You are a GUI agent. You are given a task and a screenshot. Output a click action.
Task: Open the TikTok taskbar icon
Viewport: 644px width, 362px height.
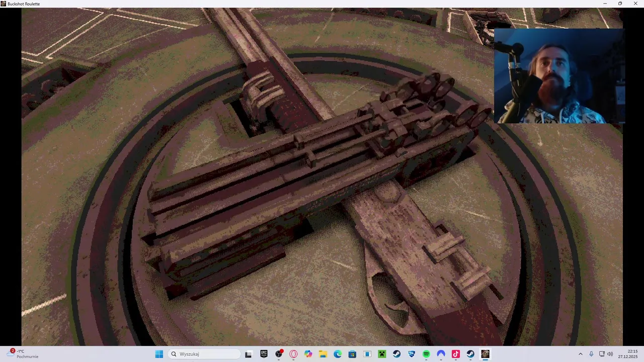[x=456, y=354]
